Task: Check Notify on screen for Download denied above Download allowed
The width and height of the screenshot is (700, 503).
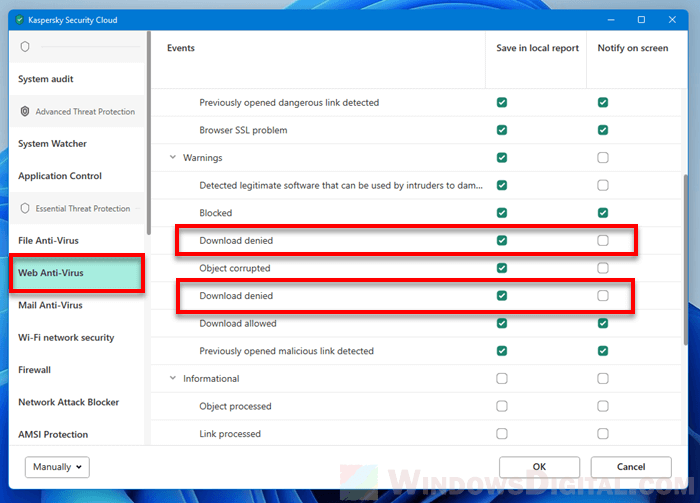Action: click(603, 295)
